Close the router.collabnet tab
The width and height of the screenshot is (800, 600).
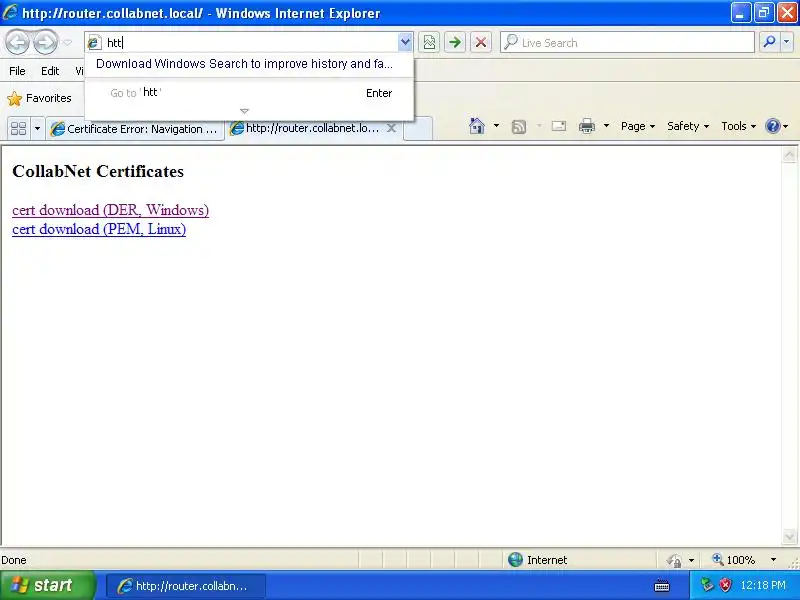(391, 128)
